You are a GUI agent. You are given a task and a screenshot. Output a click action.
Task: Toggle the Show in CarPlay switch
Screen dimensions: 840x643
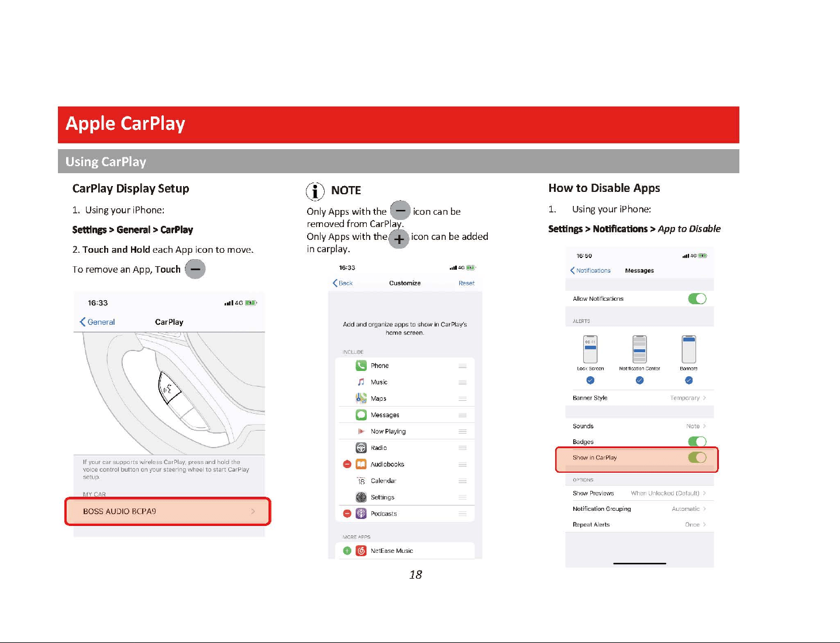(x=697, y=458)
